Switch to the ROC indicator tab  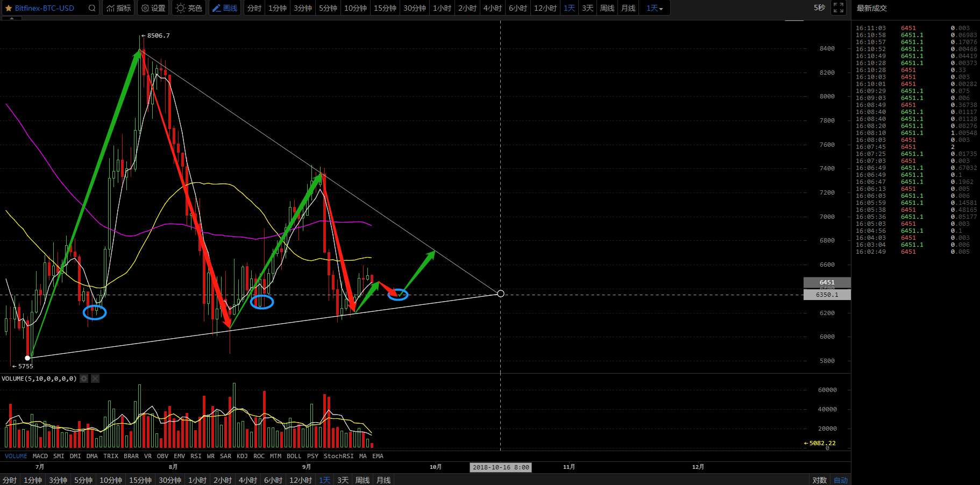pyautogui.click(x=259, y=456)
